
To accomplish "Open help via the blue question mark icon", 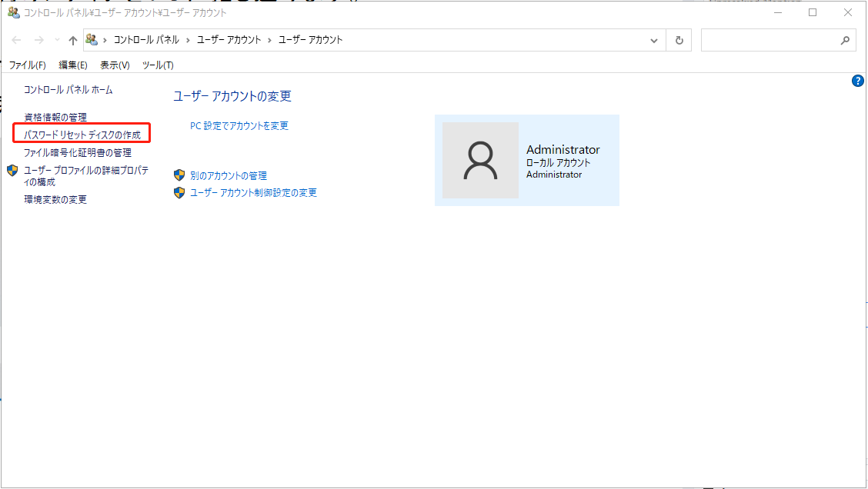I will pyautogui.click(x=857, y=80).
